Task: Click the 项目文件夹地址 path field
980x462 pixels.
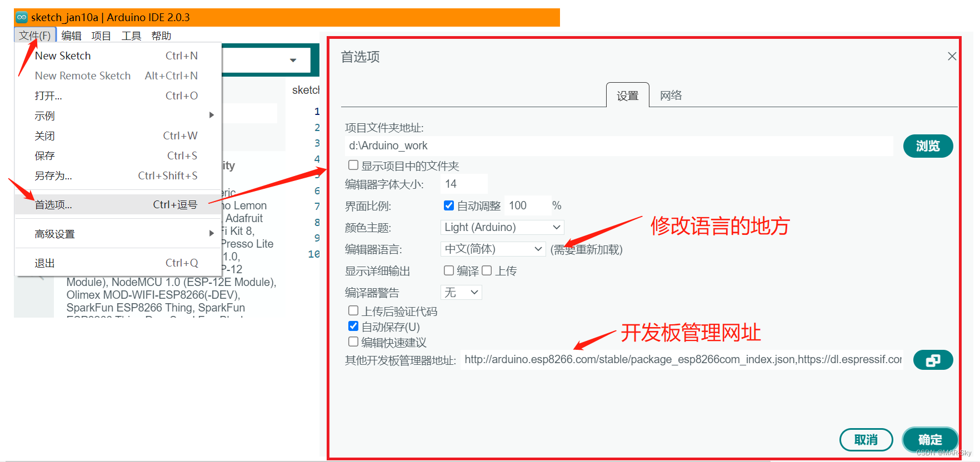Action: [x=619, y=145]
